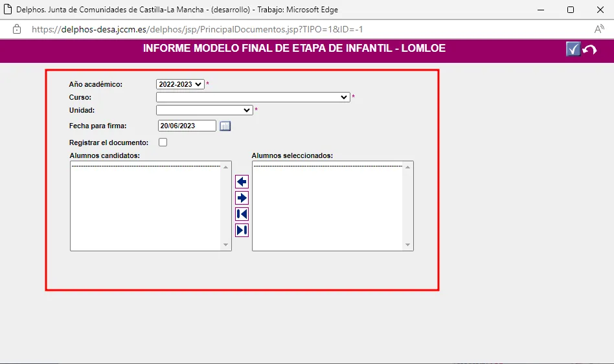The image size is (614, 364).
Task: Click scroll down arrow of Alumnos candidatos list
Action: click(x=226, y=245)
